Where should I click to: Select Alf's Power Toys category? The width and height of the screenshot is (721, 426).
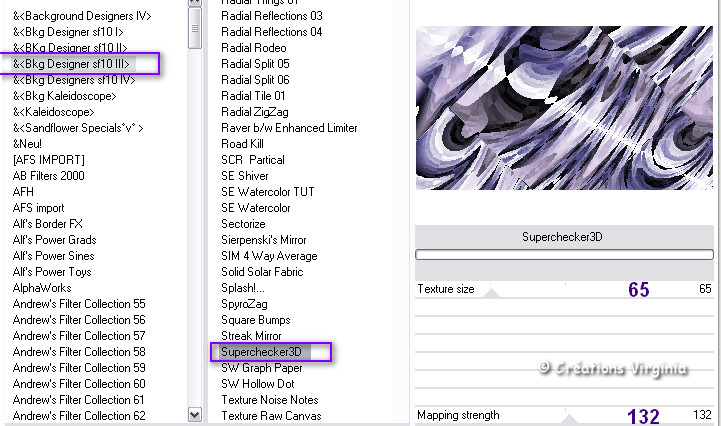tap(52, 272)
